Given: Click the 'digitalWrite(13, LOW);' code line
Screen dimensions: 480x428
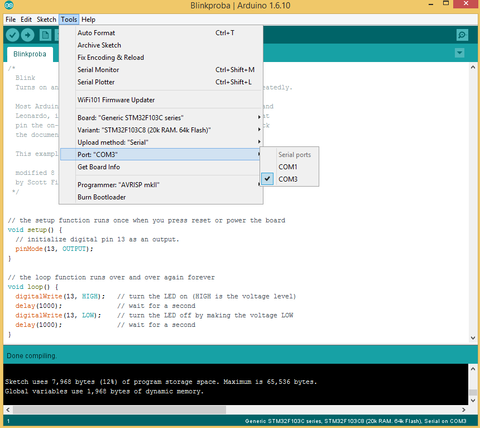Looking at the screenshot, I should 58,315.
